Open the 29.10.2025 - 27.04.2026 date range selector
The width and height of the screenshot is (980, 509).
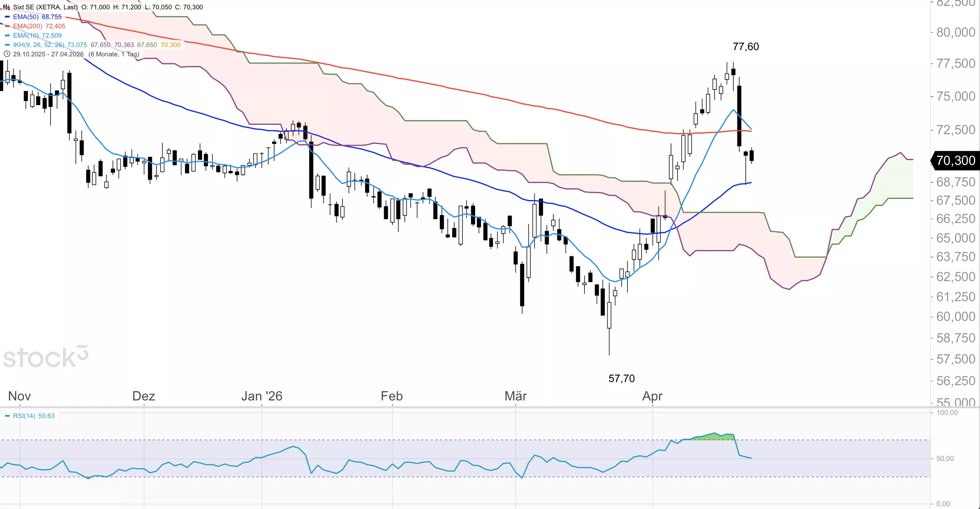click(48, 54)
